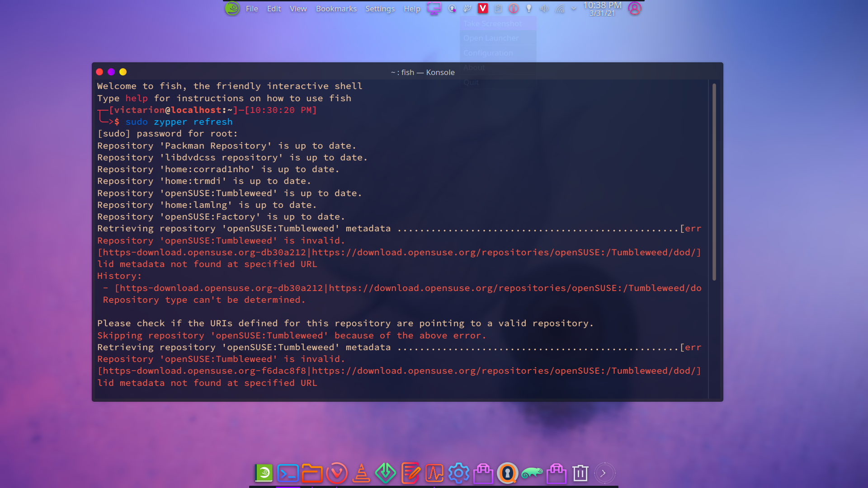Viewport: 868px width, 488px height.
Task: Open the green download arrow icon in the dock
Action: point(386,473)
